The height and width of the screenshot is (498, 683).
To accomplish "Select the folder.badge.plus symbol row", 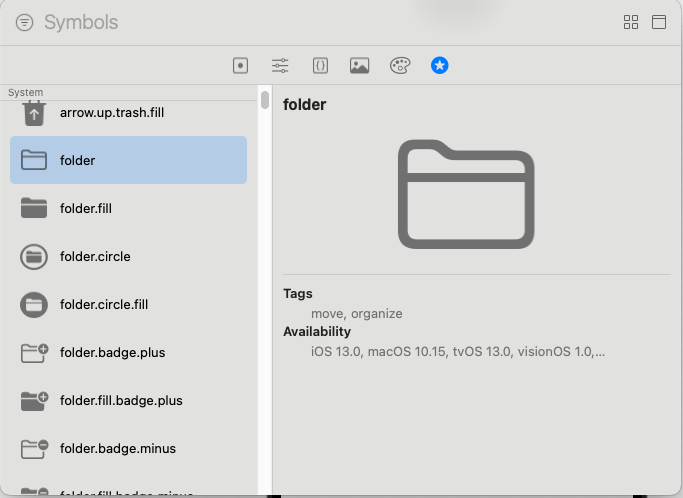I will [x=128, y=352].
